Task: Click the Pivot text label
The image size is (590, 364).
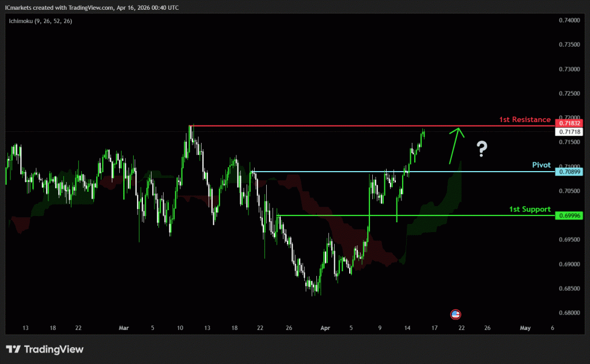Action: pyautogui.click(x=542, y=165)
